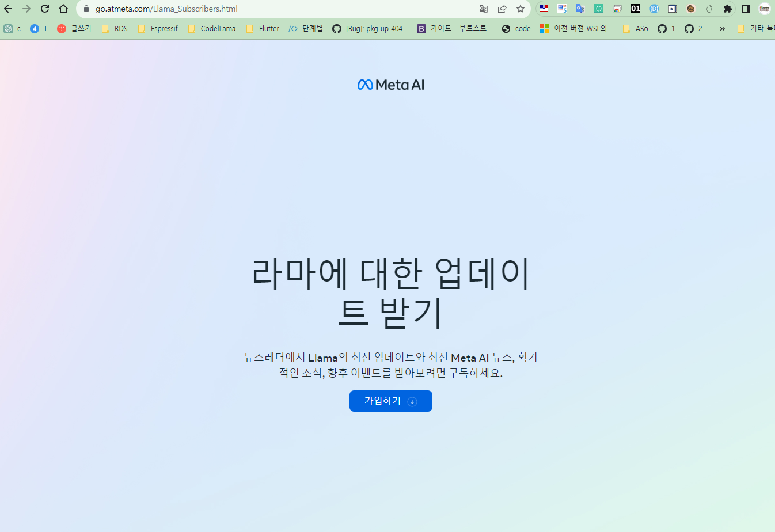Open the video play-button extension
Image resolution: width=775 pixels, height=532 pixels.
click(x=673, y=9)
